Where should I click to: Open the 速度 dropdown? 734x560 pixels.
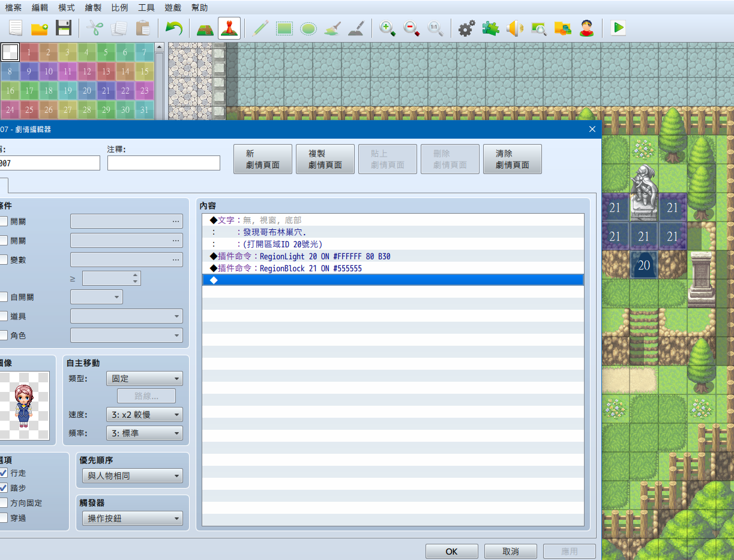pos(144,415)
